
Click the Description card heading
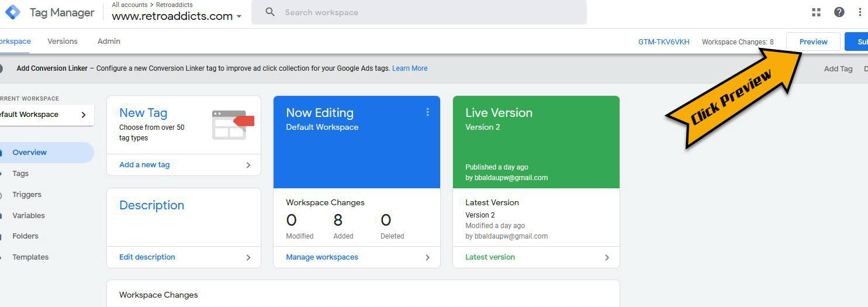(x=151, y=205)
